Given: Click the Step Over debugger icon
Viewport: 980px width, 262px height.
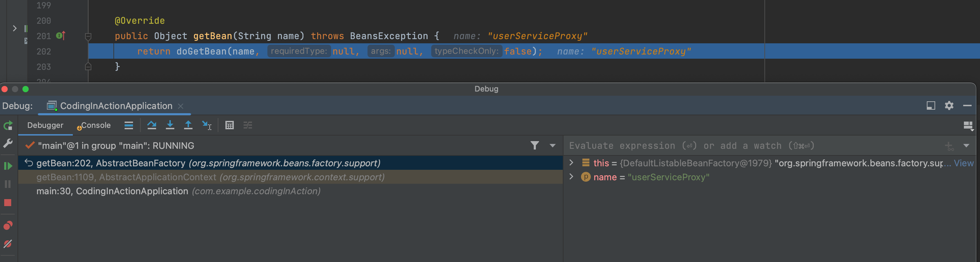Looking at the screenshot, I should 152,125.
